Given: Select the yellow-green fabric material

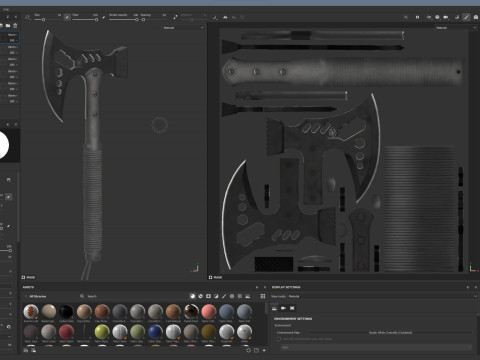Looking at the screenshot, I should pos(102,332).
